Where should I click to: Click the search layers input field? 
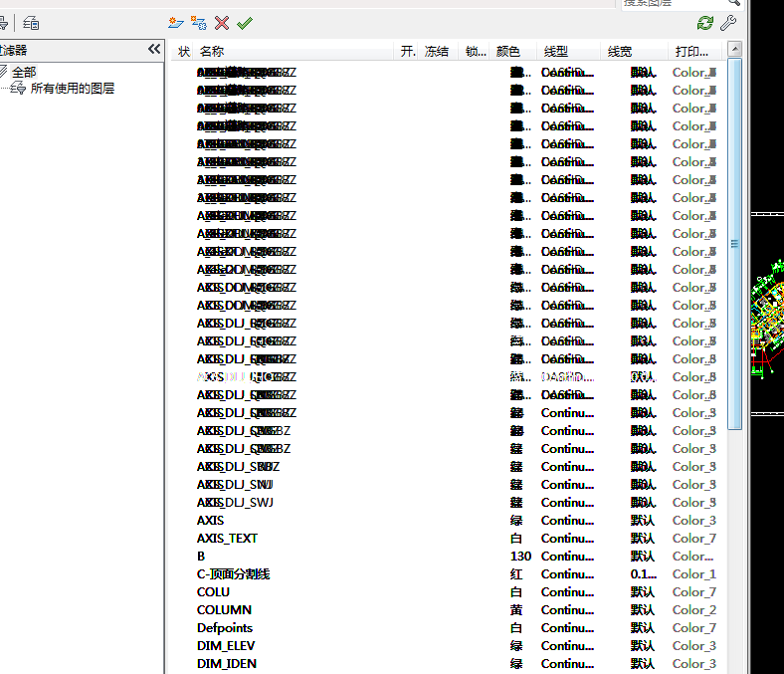(673, 3)
